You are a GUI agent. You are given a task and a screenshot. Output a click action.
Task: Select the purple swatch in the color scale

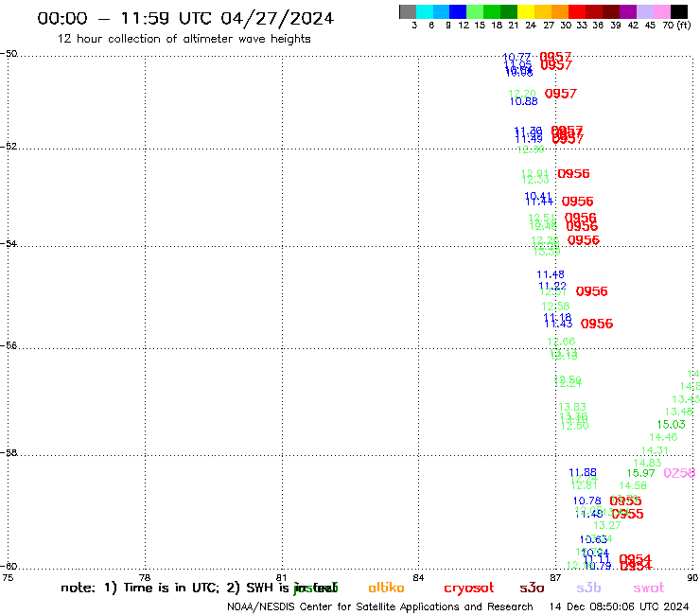(x=628, y=11)
